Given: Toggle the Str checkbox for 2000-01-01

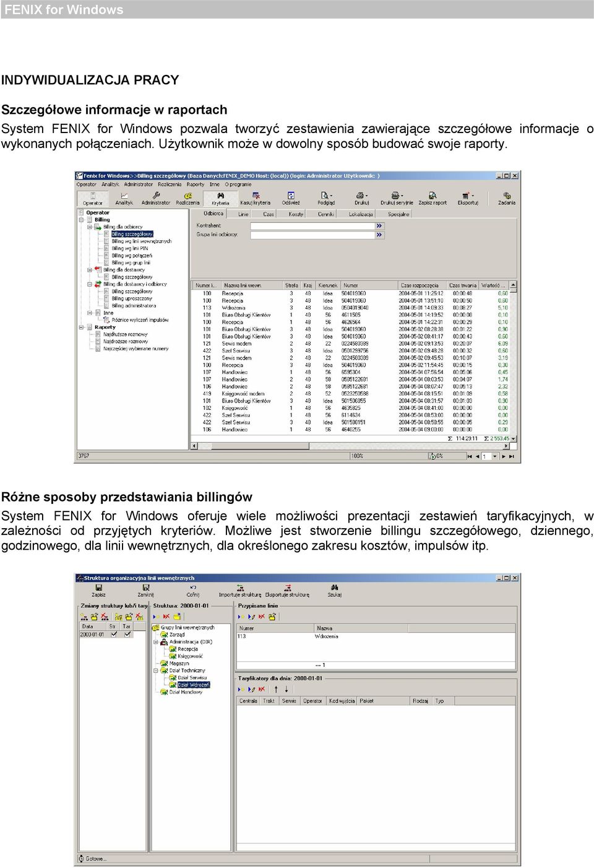Looking at the screenshot, I should coord(114,634).
